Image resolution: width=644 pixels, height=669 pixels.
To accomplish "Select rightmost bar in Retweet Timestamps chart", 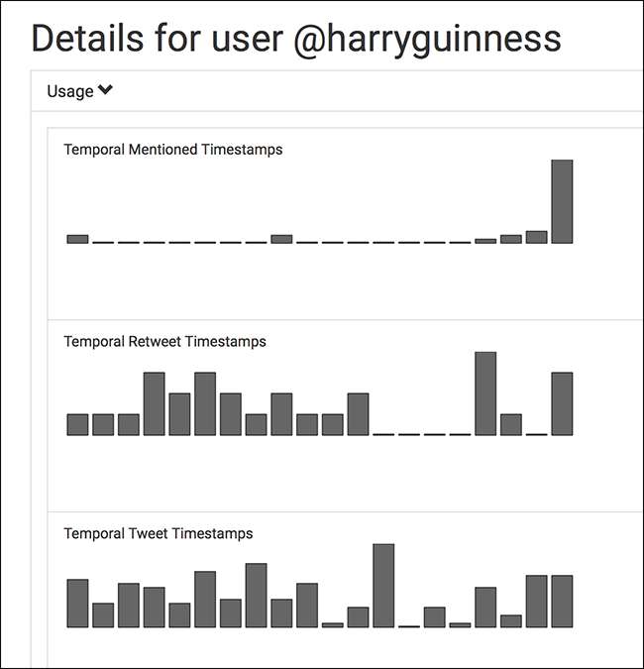I will click(562, 403).
